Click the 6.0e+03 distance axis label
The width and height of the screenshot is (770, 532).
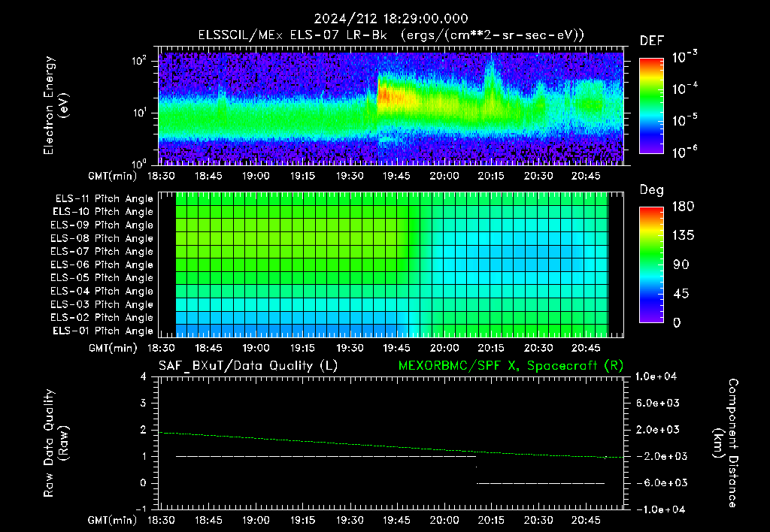(x=658, y=403)
